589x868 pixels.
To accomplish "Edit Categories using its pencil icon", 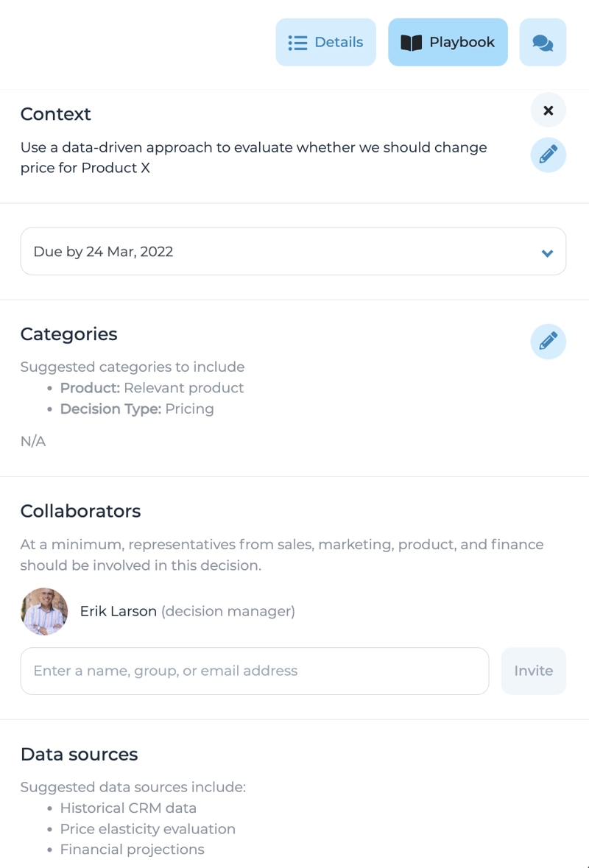I will pyautogui.click(x=548, y=341).
